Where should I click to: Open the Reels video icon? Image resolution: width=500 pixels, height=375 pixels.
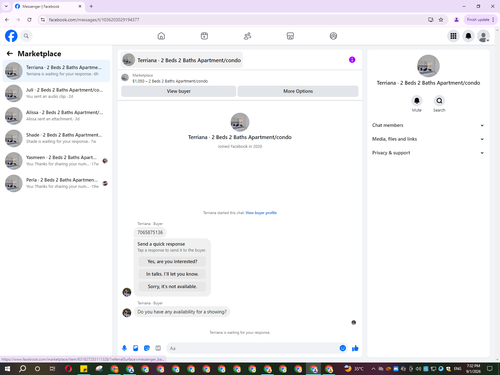click(204, 36)
